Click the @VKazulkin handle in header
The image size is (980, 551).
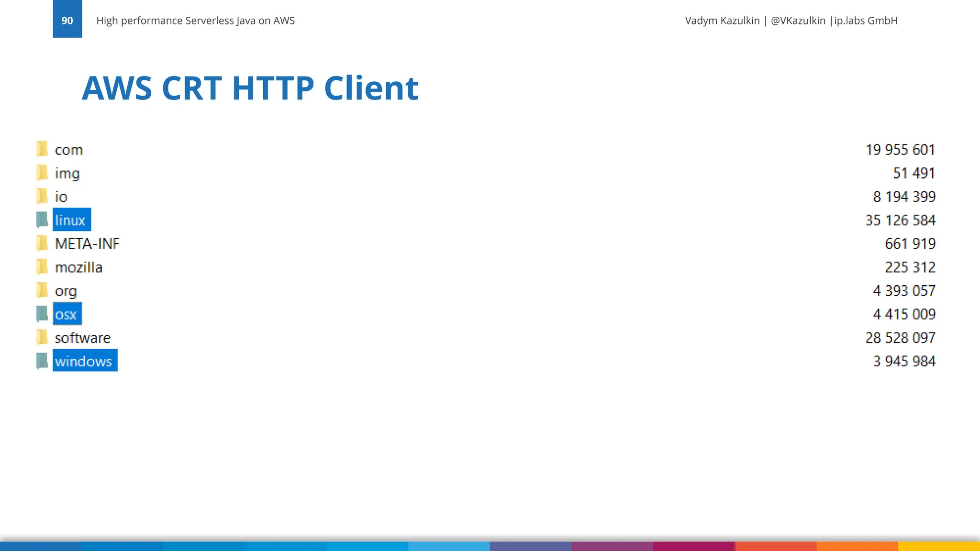tap(798, 21)
